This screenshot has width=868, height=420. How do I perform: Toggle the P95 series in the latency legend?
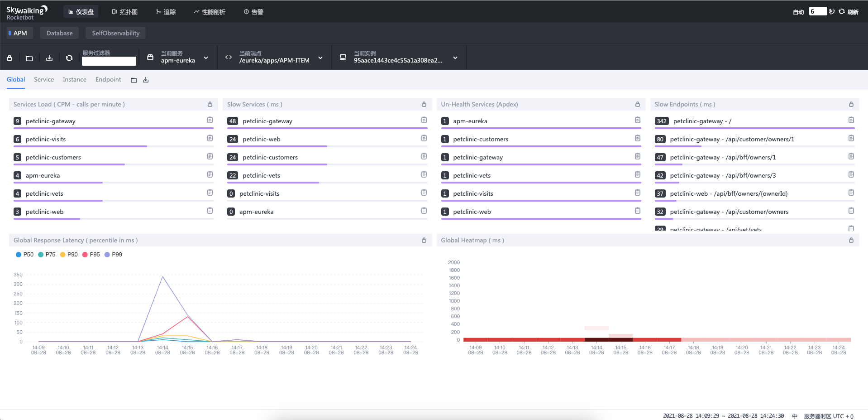point(91,255)
